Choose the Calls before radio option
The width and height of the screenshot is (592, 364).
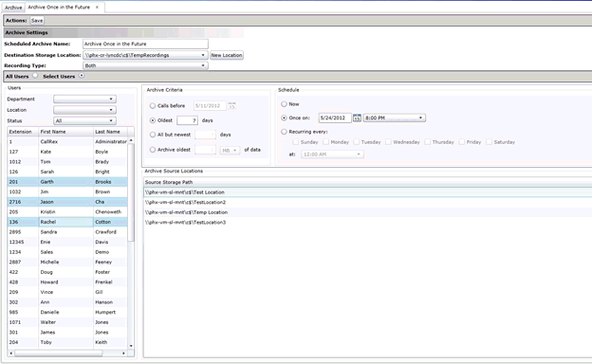153,106
